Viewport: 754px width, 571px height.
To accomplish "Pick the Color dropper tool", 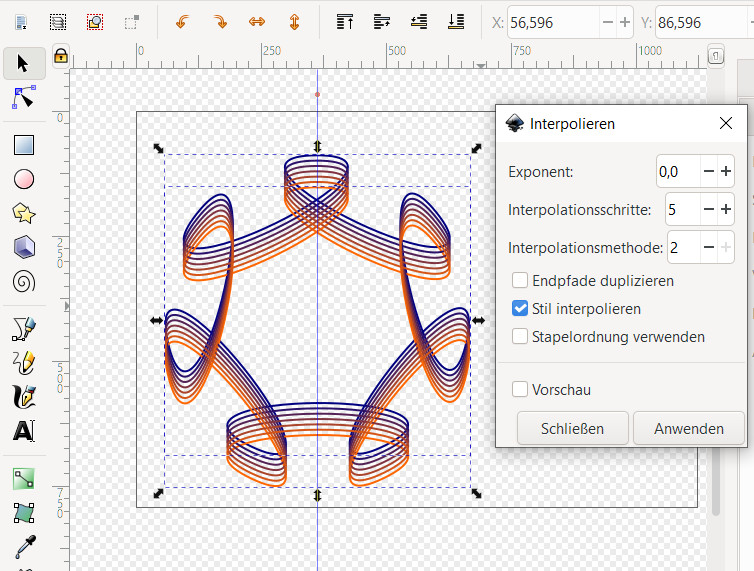I will 24,546.
